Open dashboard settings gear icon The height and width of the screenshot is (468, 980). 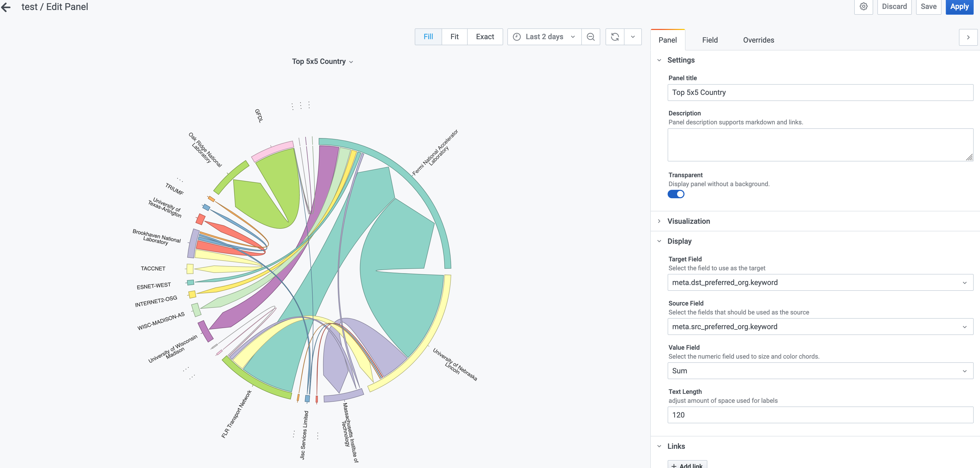tap(863, 7)
